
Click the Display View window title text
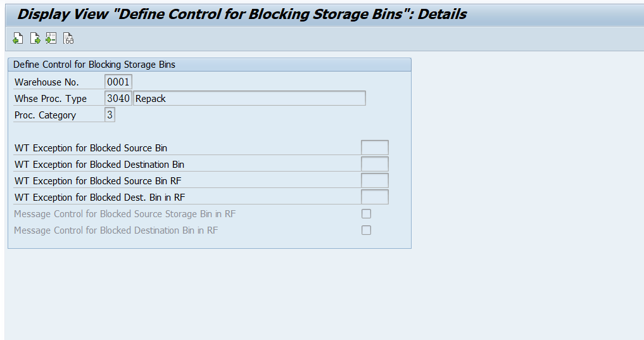242,14
